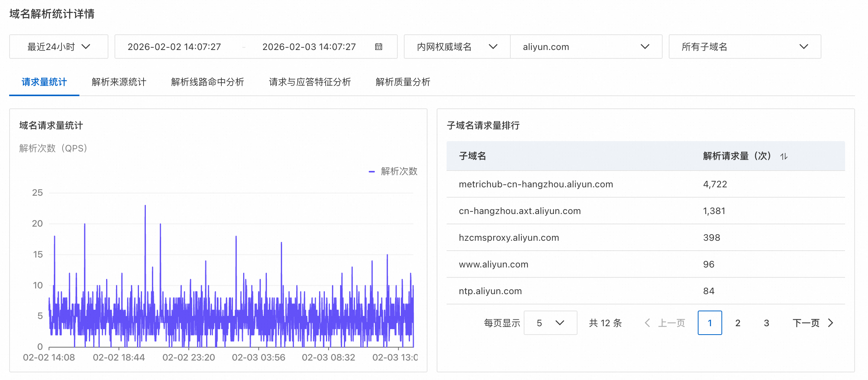The width and height of the screenshot is (868, 380).
Task: Open the 解析线路命中分析 tab
Action: click(x=208, y=82)
